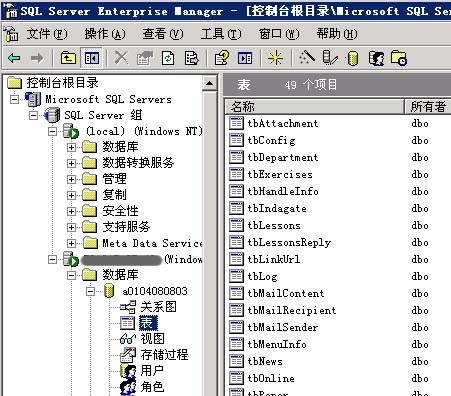Click the a0104080803 database cylinder icon
This screenshot has width=451, height=396.
109,291
